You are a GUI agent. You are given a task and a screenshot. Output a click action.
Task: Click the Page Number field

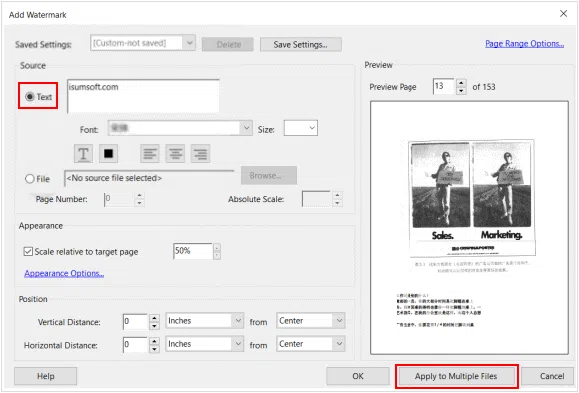pos(119,199)
